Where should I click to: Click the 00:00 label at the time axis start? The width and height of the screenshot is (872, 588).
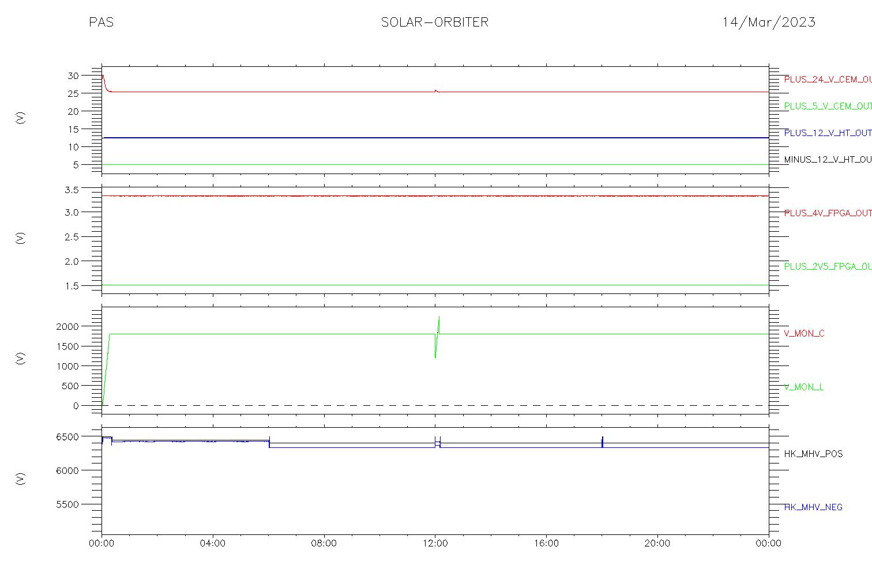tap(102, 543)
